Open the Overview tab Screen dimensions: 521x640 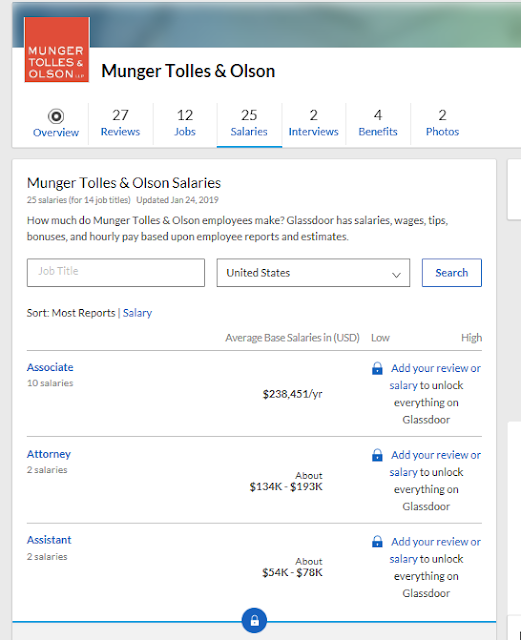[56, 124]
